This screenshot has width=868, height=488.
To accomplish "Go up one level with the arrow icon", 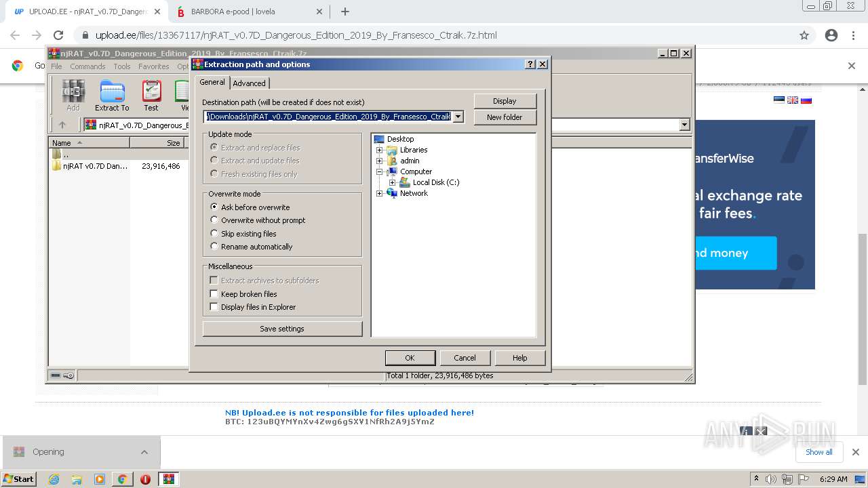I will [62, 125].
